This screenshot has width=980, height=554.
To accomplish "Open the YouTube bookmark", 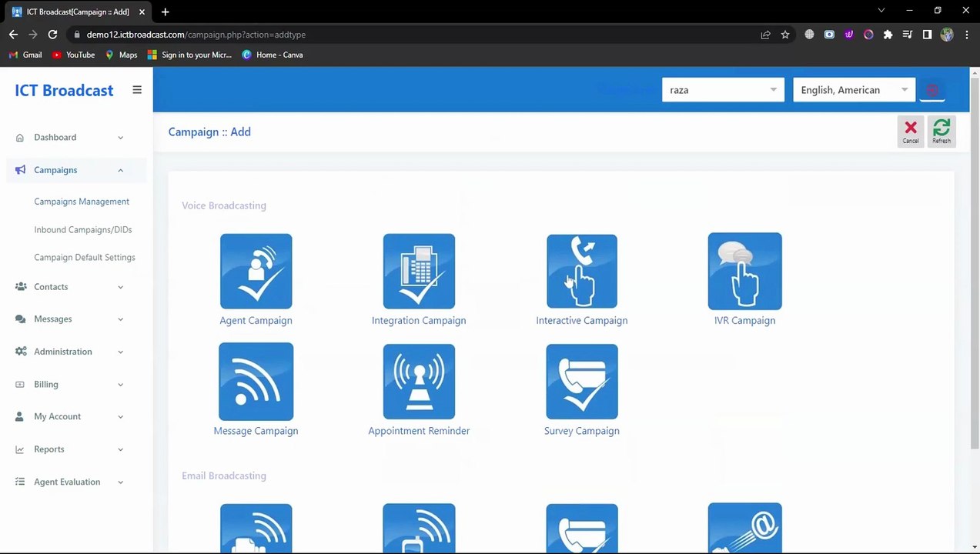I will (74, 55).
